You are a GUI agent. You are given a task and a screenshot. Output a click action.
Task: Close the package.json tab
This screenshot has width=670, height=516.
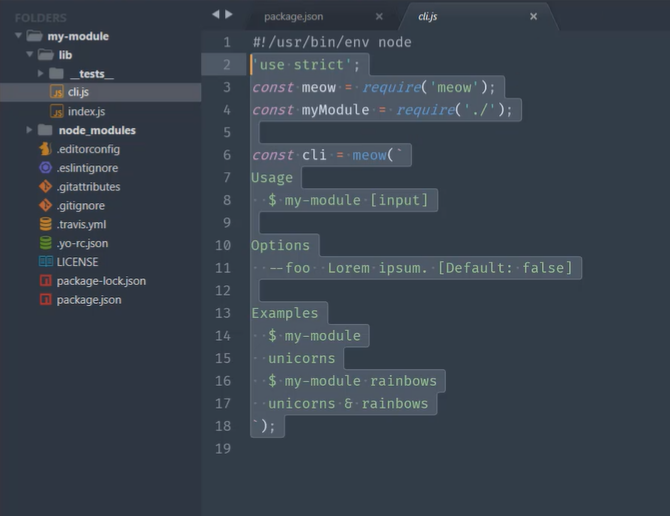379,16
